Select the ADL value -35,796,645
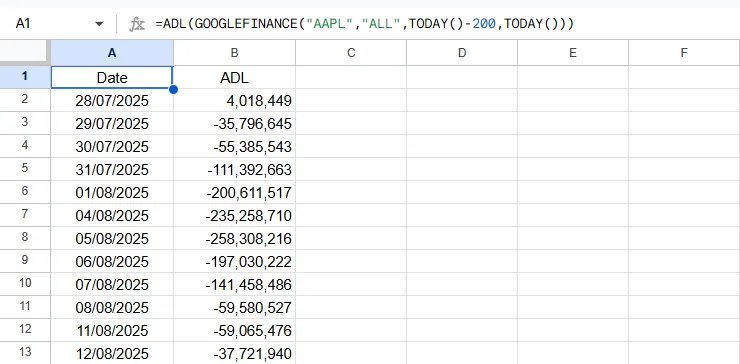Viewport: 740px width, 364px height. point(235,123)
